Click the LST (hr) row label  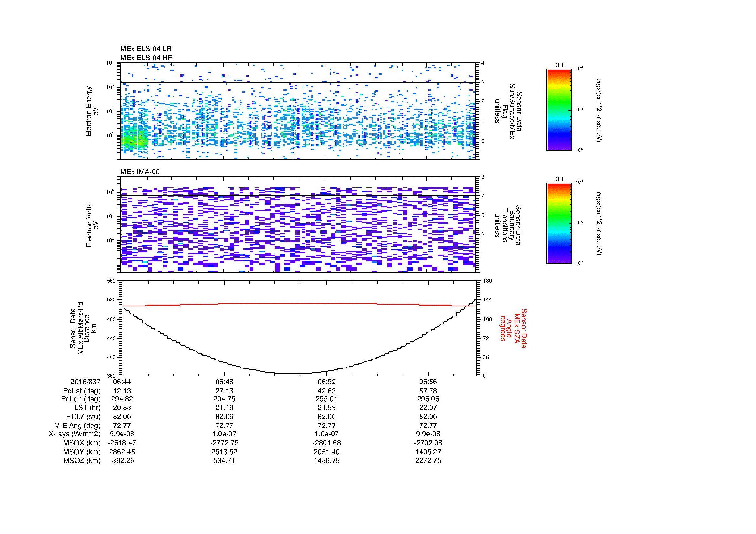[x=87, y=408]
